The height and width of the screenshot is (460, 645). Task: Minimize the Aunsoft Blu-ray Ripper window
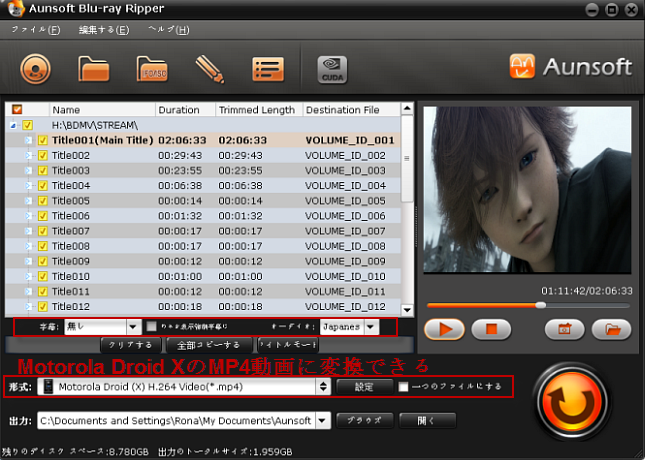592,9
